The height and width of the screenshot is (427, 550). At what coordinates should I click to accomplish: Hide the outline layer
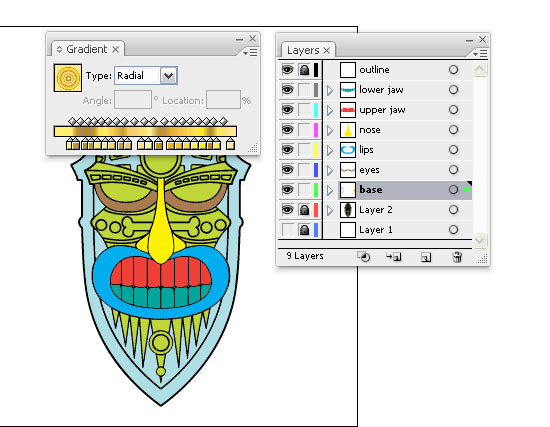coord(288,69)
